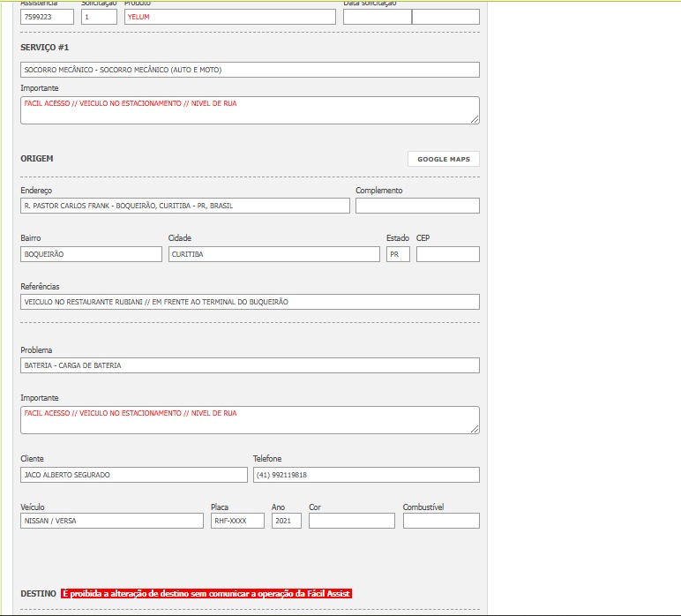Click the Problema label
The width and height of the screenshot is (681, 616).
pyautogui.click(x=36, y=349)
